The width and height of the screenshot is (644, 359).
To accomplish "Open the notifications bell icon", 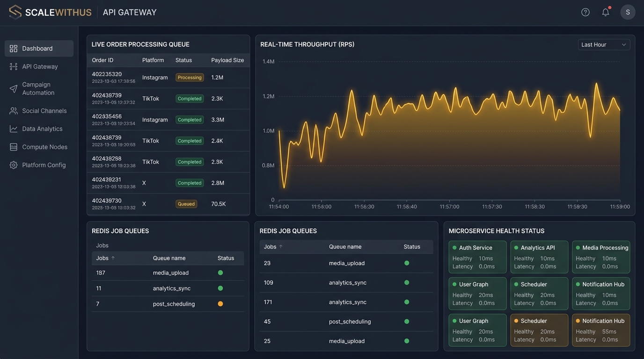I will coord(606,12).
